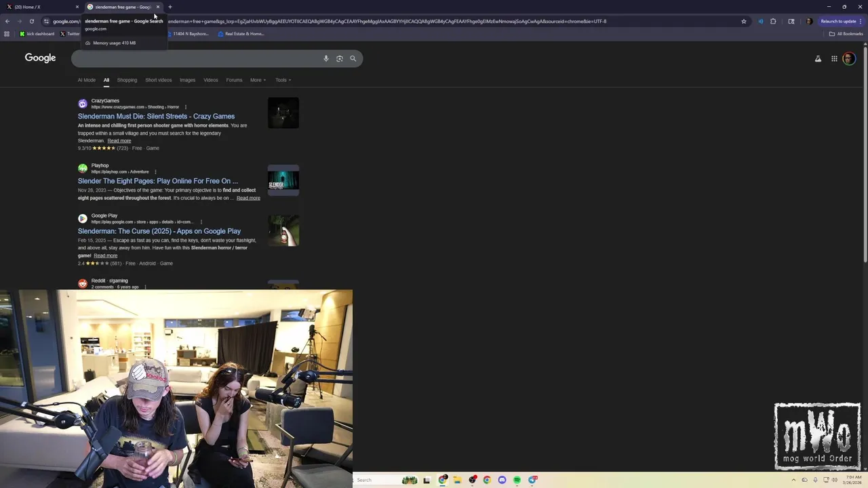Search by image with Lens icon
This screenshot has height=488, width=868.
340,59
